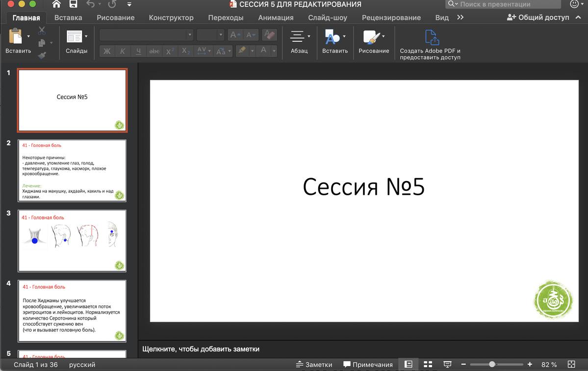Open the font size dropdown
Screen dimensions: 588x371
pos(221,34)
